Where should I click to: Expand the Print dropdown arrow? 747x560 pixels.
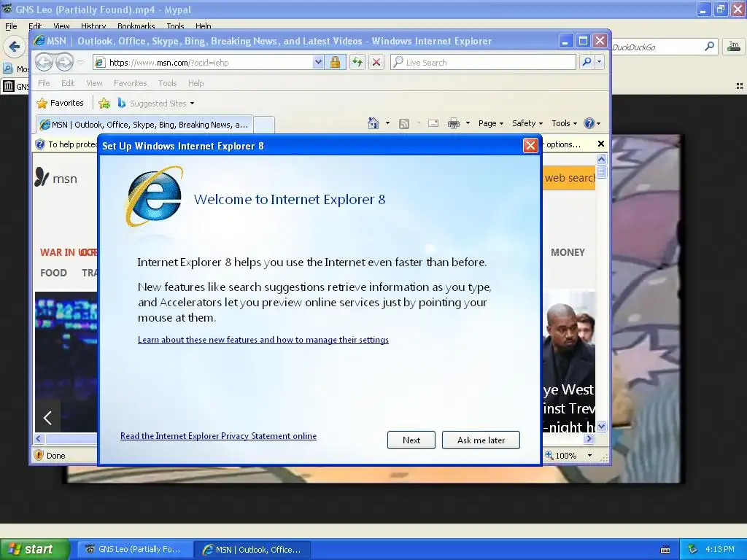pos(468,123)
